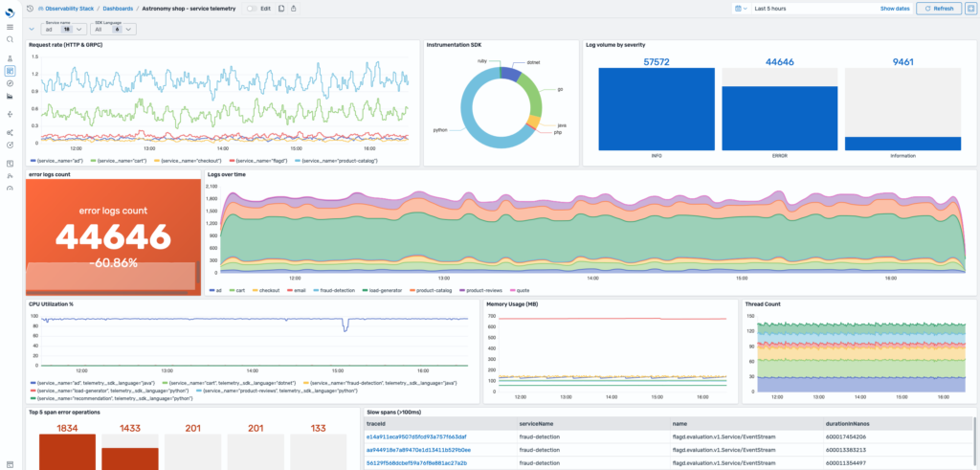The image size is (980, 470).
Task: Open the users icon in sidebar
Action: click(x=10, y=175)
